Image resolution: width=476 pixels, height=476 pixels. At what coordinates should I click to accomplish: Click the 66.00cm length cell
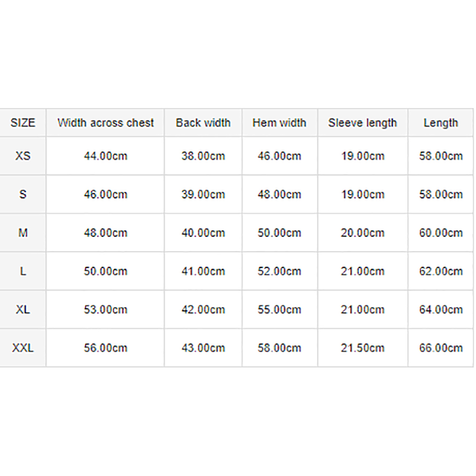(x=441, y=348)
